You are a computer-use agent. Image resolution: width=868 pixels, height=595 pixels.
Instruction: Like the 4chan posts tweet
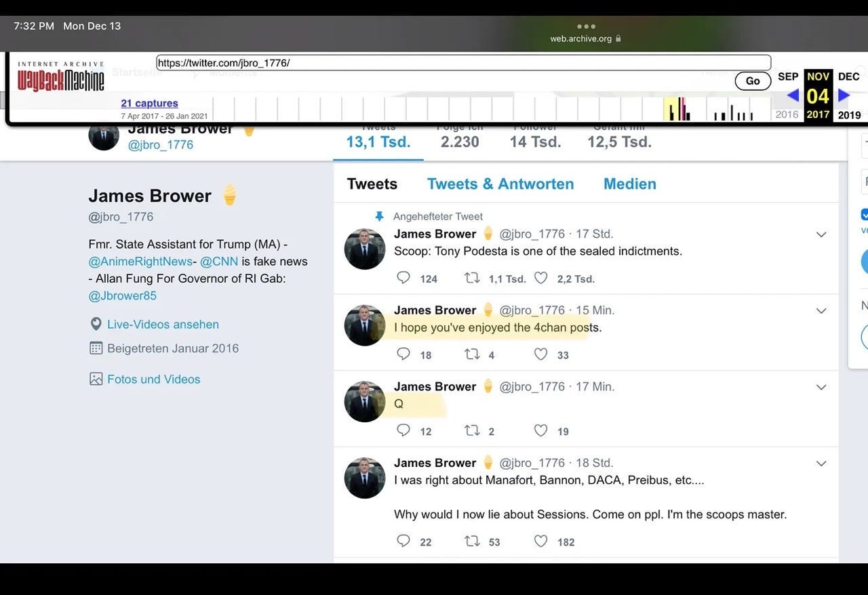click(x=540, y=354)
